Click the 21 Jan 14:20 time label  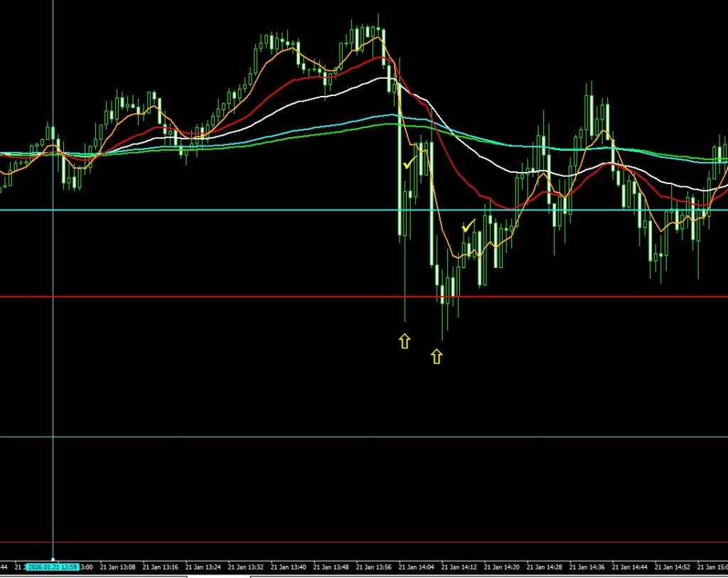coord(502,567)
